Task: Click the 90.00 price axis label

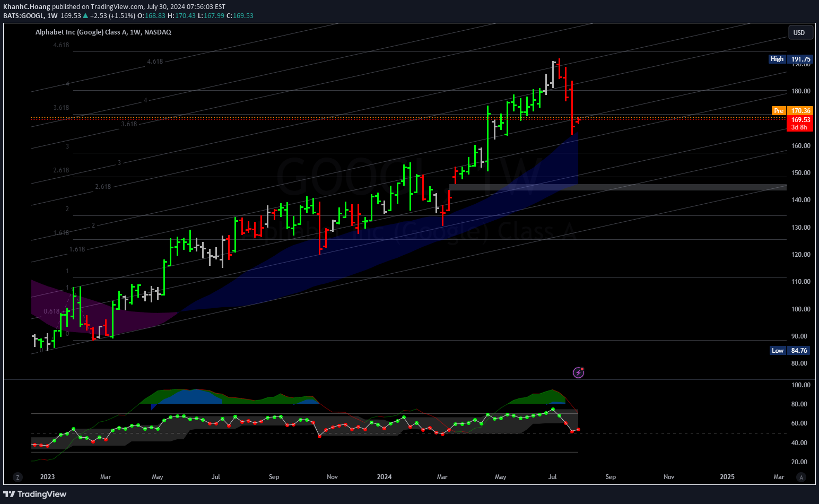Action: tap(799, 336)
